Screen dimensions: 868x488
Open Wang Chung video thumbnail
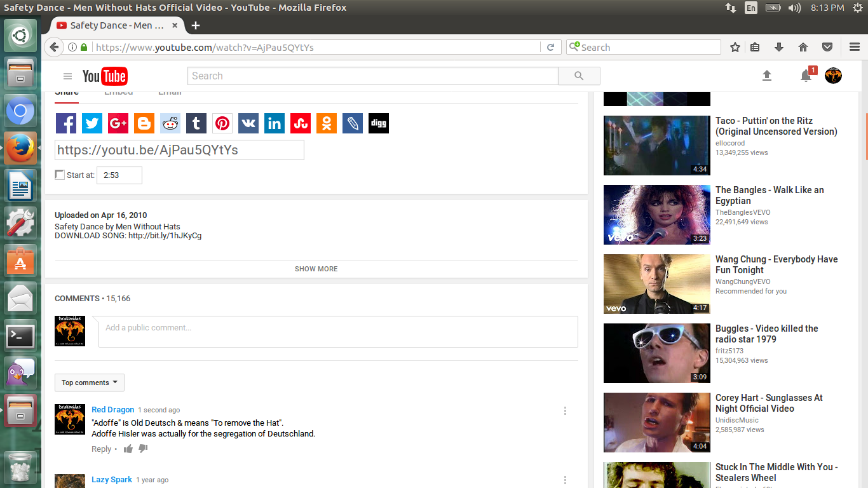click(657, 284)
